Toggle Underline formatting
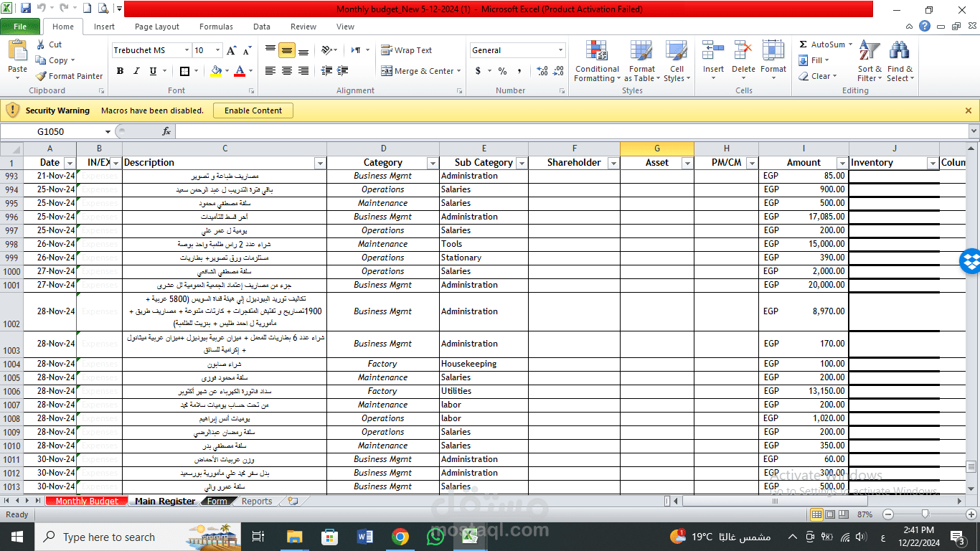The height and width of the screenshot is (551, 980). click(x=153, y=71)
